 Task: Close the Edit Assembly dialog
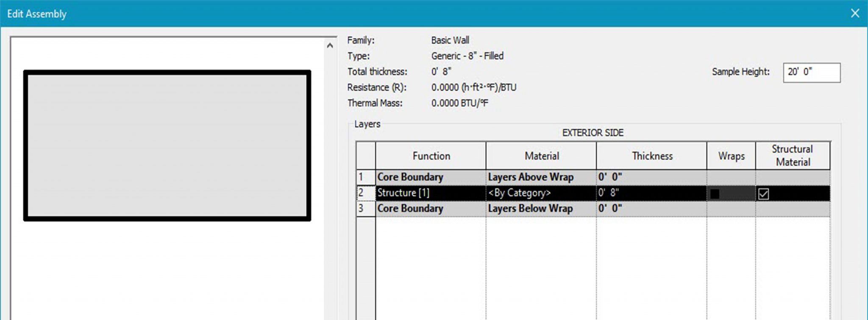click(855, 14)
